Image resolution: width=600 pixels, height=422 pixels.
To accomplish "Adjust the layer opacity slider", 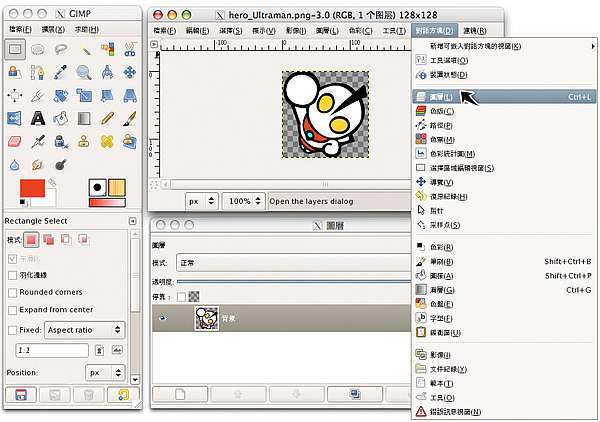I will (x=293, y=282).
